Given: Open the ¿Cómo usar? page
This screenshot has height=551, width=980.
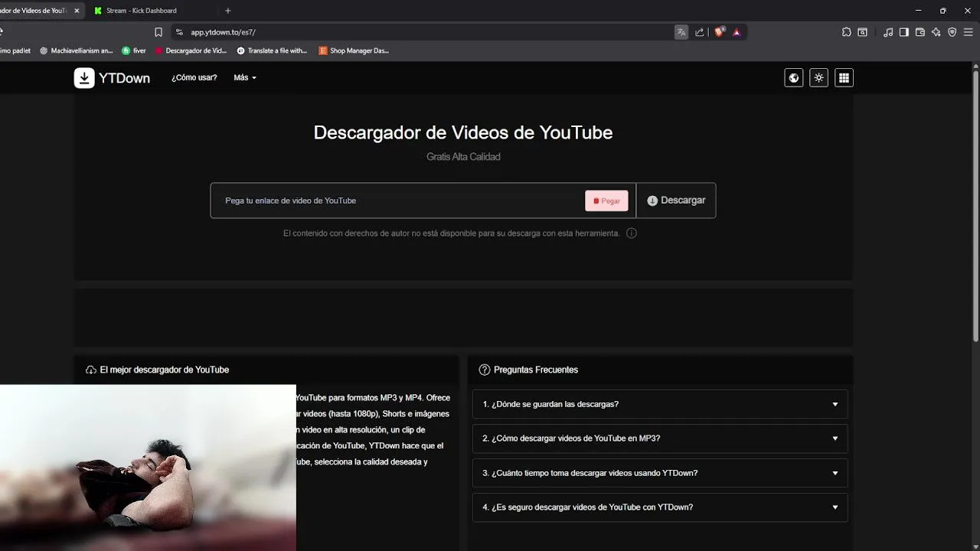Looking at the screenshot, I should (x=194, y=77).
